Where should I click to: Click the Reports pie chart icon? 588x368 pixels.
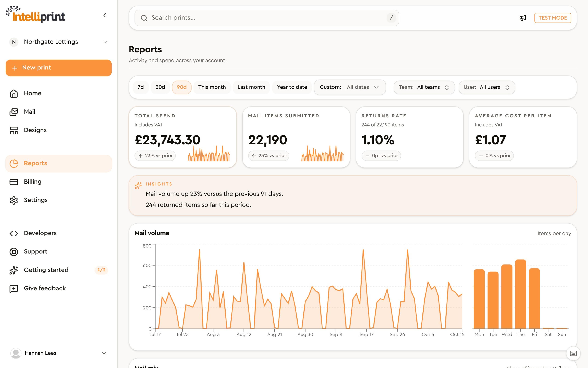pyautogui.click(x=14, y=163)
